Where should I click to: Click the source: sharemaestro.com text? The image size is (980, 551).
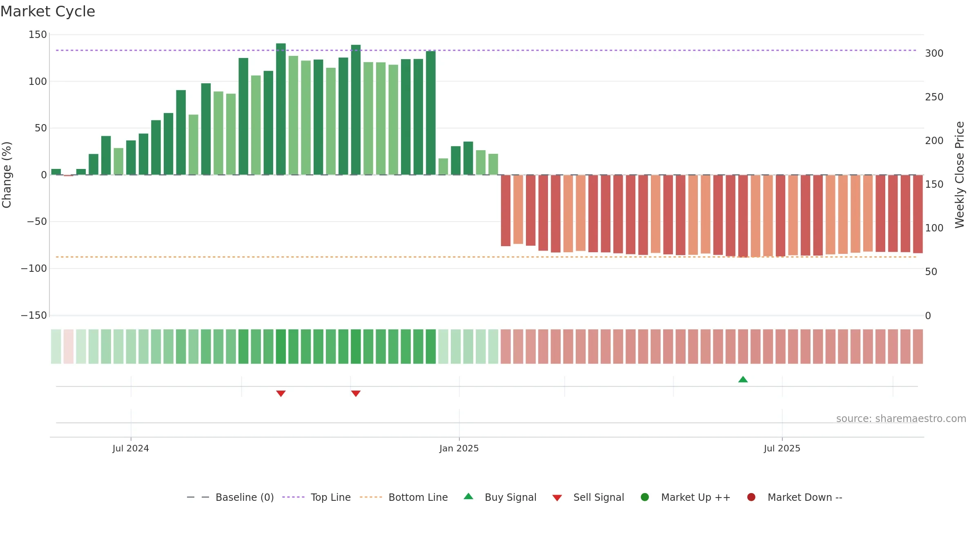click(x=901, y=419)
